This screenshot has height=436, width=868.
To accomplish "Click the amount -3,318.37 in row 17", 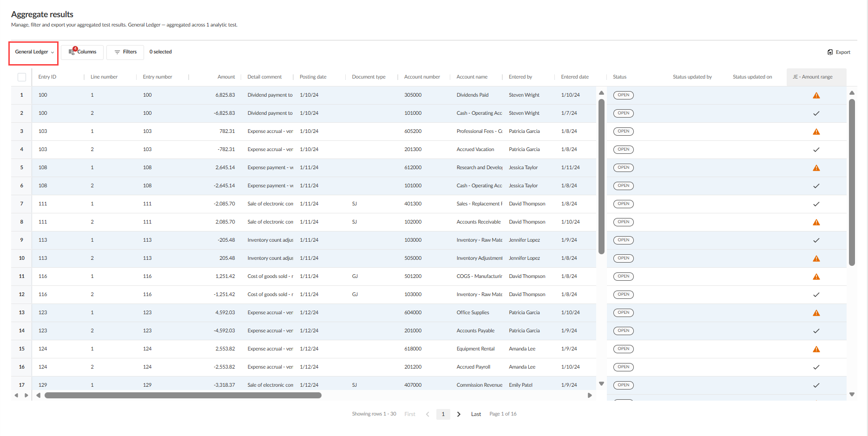I will [224, 385].
